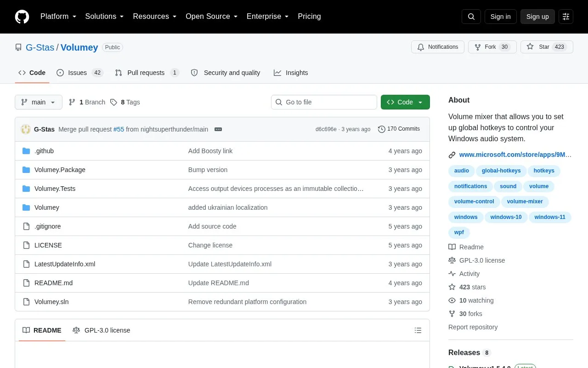Click the star icon for Volumey

click(x=530, y=47)
